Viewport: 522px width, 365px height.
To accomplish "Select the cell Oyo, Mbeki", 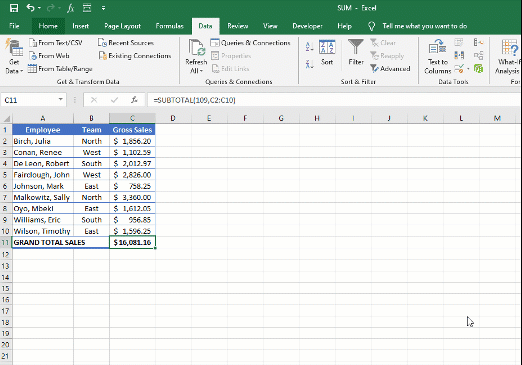I will point(43,208).
